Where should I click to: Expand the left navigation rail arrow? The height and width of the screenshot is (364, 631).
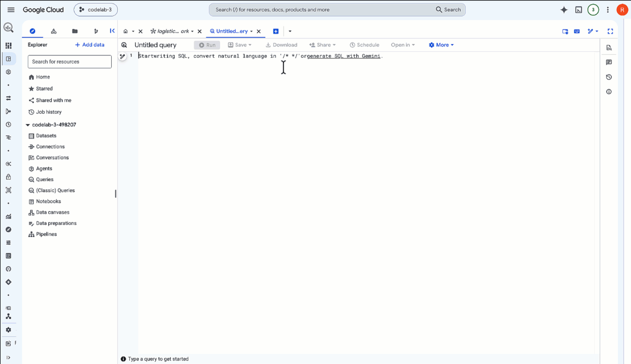(x=8, y=357)
